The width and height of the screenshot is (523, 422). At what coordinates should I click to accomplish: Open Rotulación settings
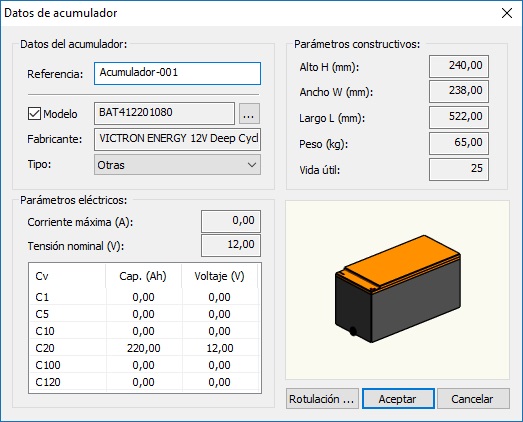click(x=322, y=399)
